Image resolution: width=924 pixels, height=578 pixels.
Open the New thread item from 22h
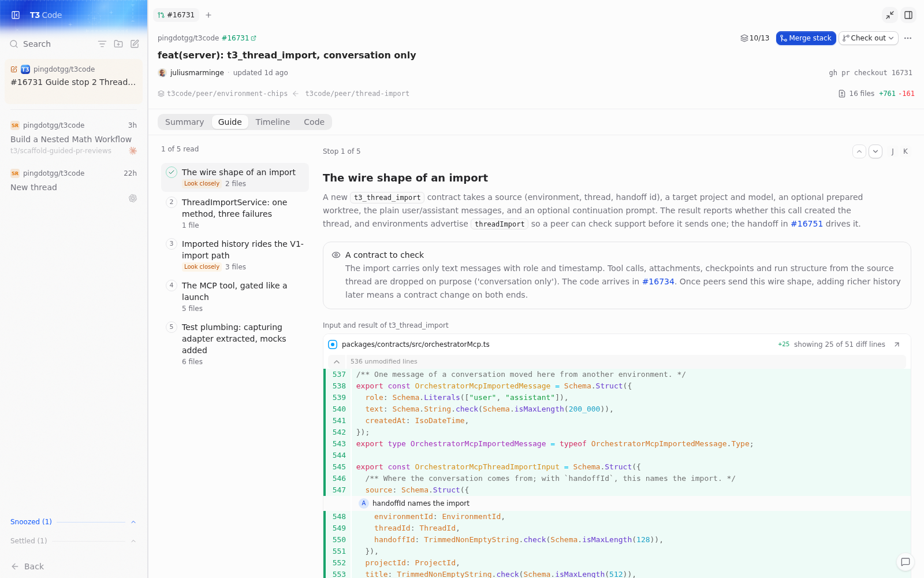coord(73,185)
